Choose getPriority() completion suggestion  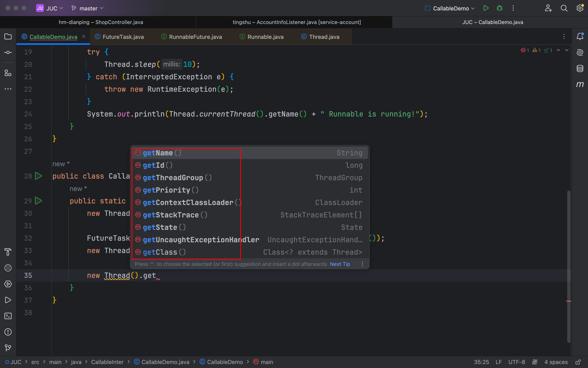coord(250,190)
